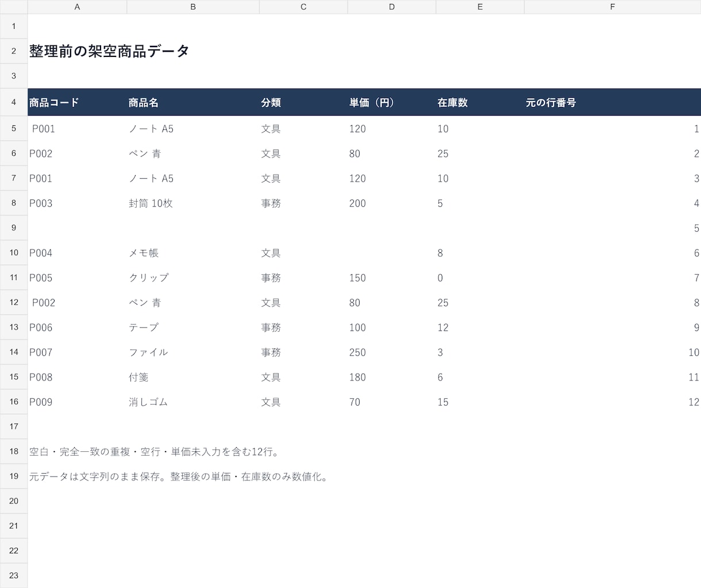Select column F header
This screenshot has width=701, height=588.
pyautogui.click(x=613, y=7)
